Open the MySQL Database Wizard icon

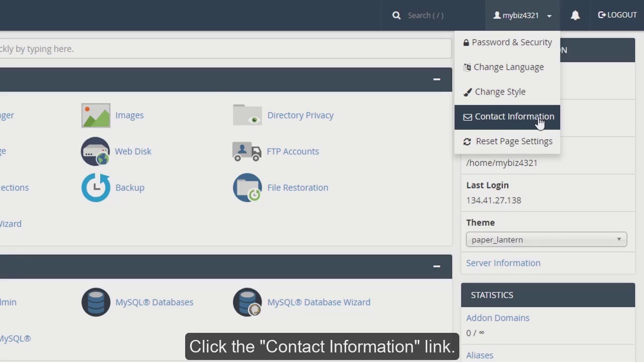(x=247, y=302)
